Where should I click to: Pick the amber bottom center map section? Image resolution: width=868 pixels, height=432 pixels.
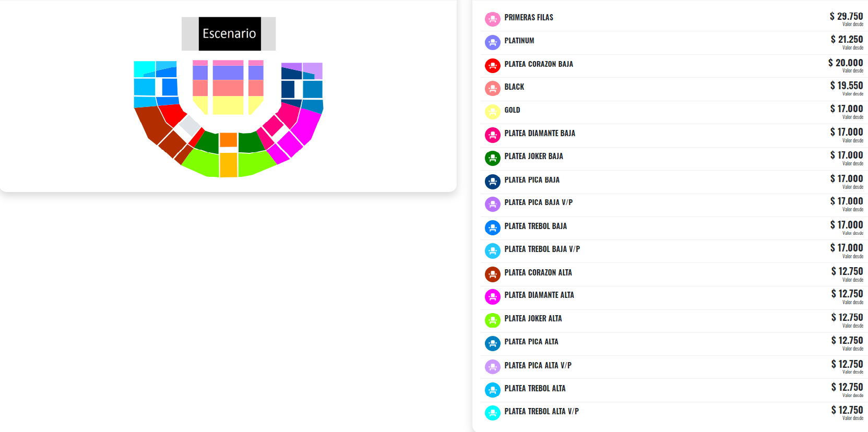(228, 165)
